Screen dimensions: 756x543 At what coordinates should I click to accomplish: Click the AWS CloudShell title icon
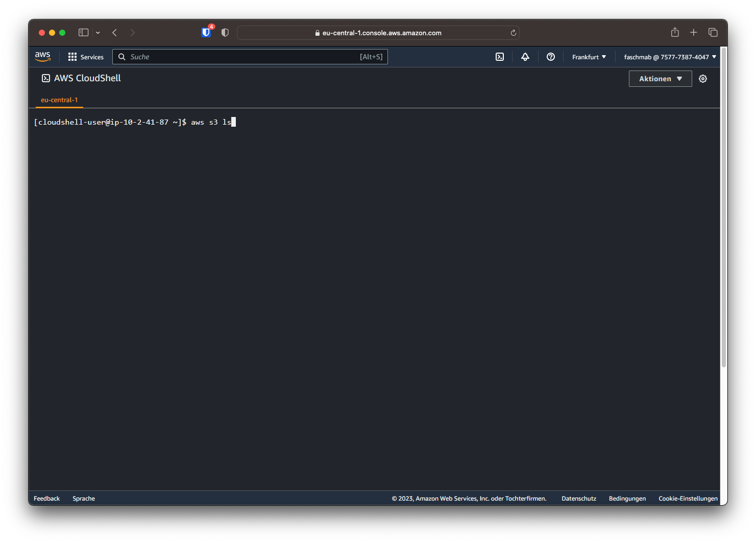click(x=46, y=78)
